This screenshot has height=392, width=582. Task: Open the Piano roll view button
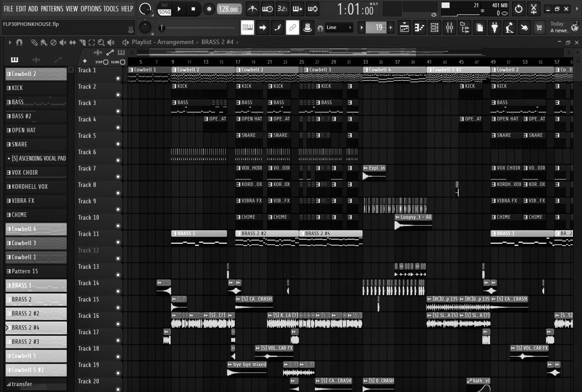tap(420, 28)
